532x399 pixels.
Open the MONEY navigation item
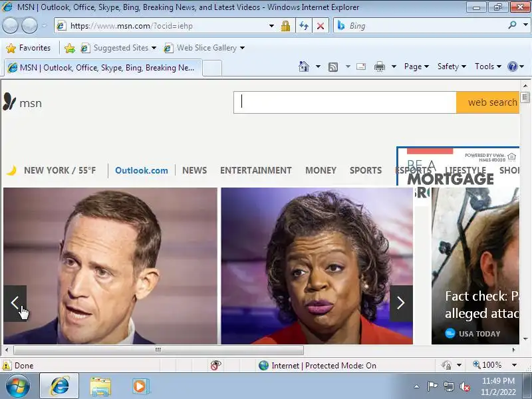(x=321, y=170)
